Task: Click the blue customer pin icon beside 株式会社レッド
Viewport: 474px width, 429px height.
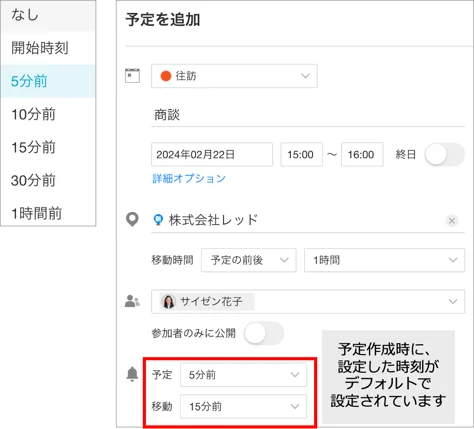Action: [158, 220]
